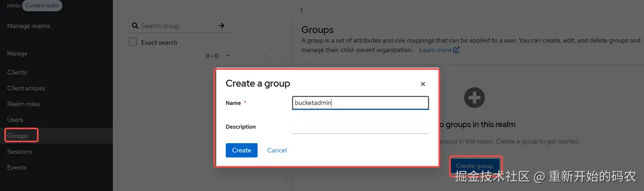Click the minio realm name
The width and height of the screenshot is (644, 191).
click(x=14, y=6)
